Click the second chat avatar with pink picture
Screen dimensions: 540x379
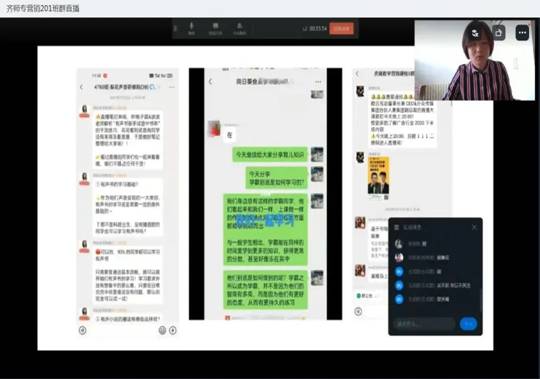pyautogui.click(x=399, y=257)
